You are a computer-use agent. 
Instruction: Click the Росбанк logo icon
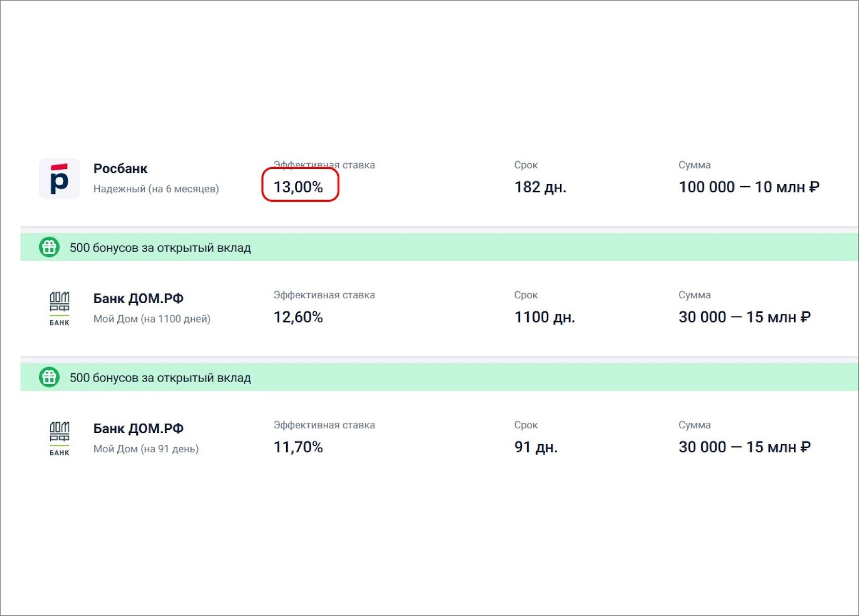pyautogui.click(x=60, y=179)
